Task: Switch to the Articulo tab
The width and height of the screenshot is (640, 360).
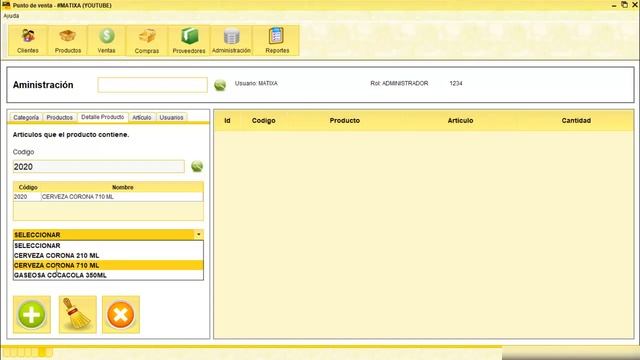Action: (142, 118)
